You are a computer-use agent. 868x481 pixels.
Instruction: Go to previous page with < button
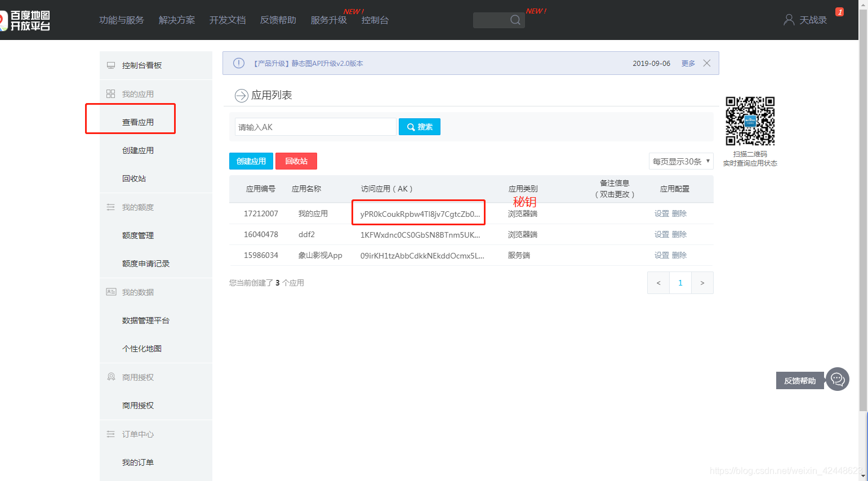coord(658,283)
